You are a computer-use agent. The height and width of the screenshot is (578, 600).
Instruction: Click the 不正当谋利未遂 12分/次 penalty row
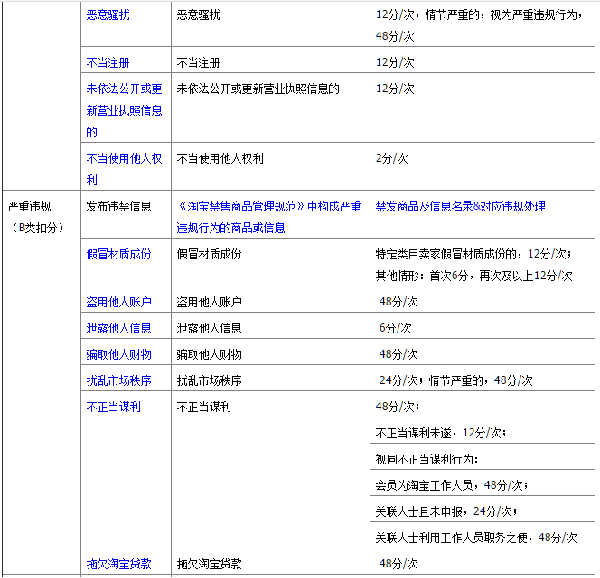(441, 433)
